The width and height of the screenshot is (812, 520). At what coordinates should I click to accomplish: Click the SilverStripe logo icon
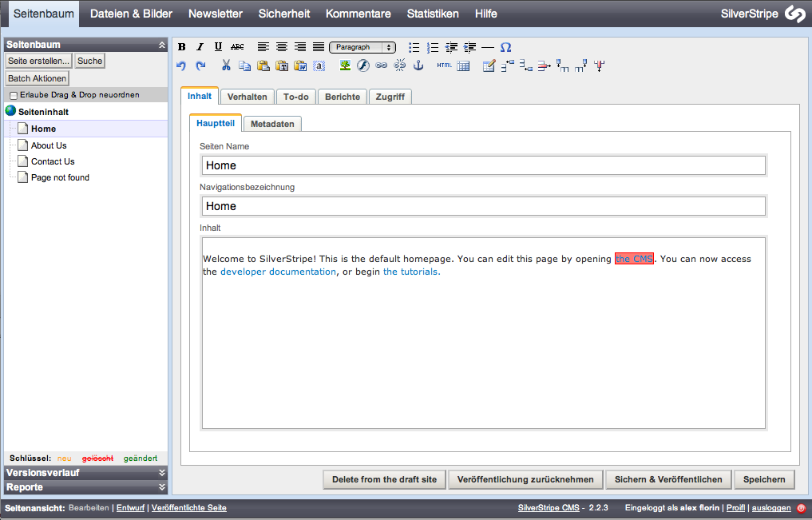(x=794, y=14)
